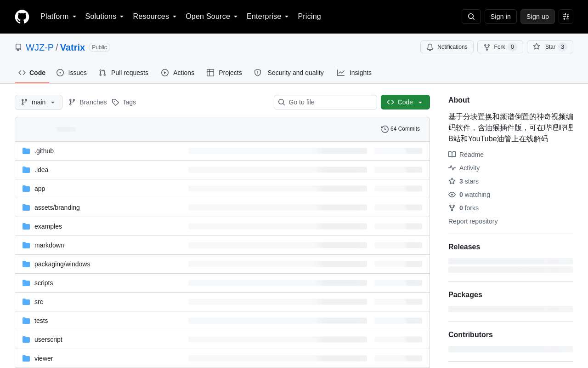Expand the Platform navigation menu

pyautogui.click(x=58, y=17)
